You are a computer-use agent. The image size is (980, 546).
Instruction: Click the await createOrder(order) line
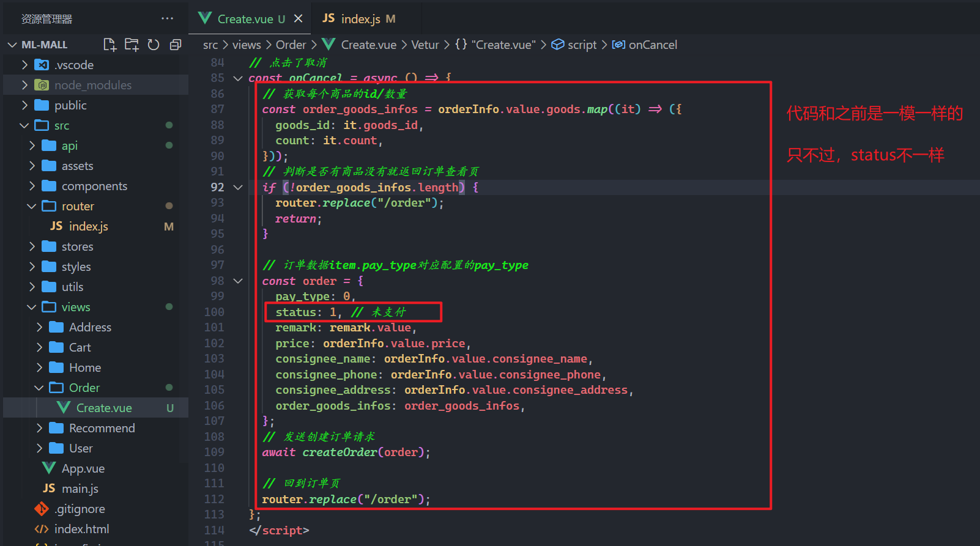click(x=346, y=452)
